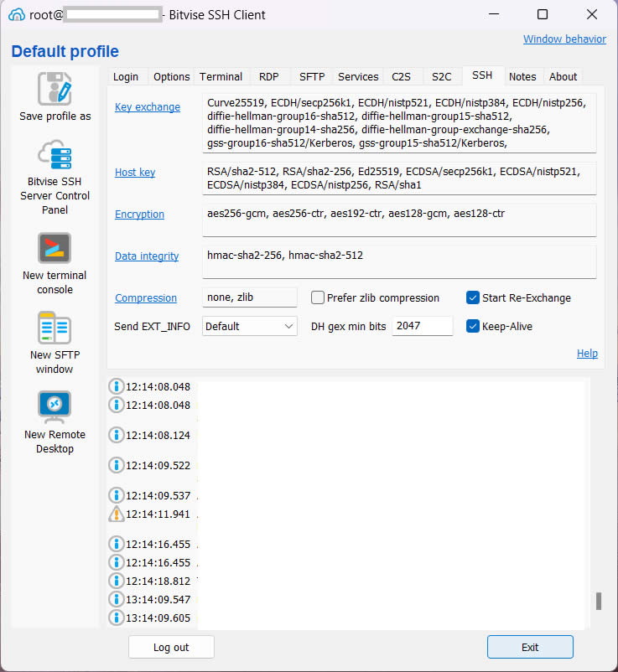Launch New terminal console icon
The image size is (618, 672).
click(x=55, y=248)
